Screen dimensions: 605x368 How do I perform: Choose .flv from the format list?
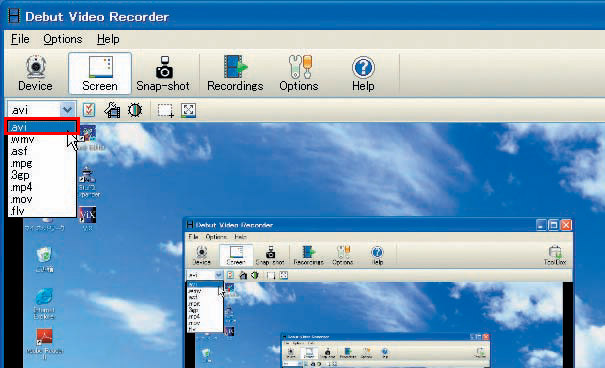coord(42,211)
